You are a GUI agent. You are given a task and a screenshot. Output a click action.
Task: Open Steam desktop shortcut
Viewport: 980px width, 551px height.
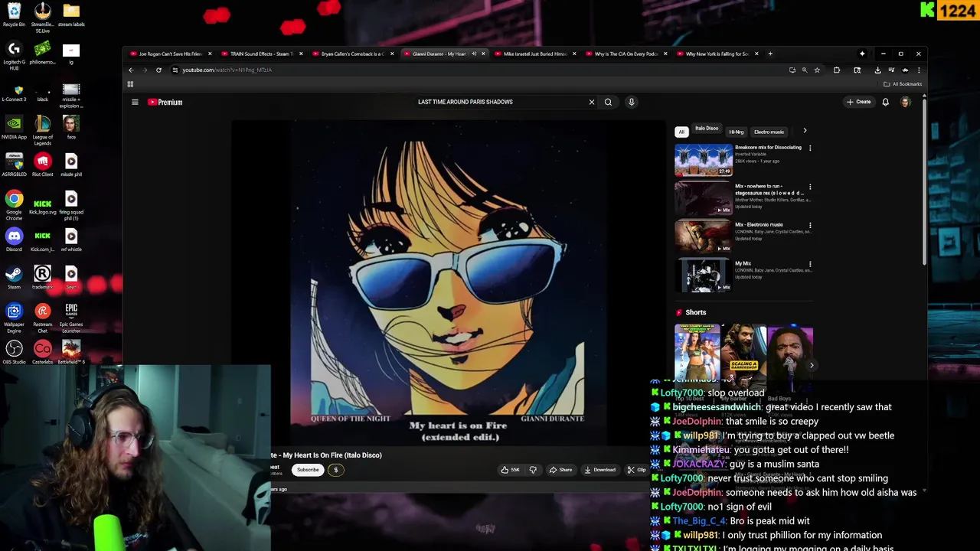[x=14, y=277]
